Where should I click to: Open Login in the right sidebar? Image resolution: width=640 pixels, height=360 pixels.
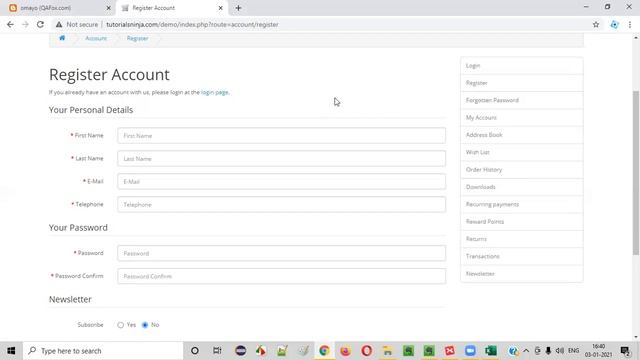click(x=522, y=65)
